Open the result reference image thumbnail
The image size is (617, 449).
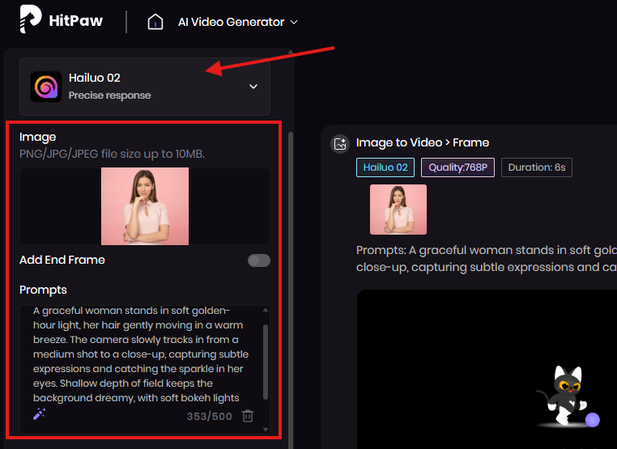click(x=398, y=209)
